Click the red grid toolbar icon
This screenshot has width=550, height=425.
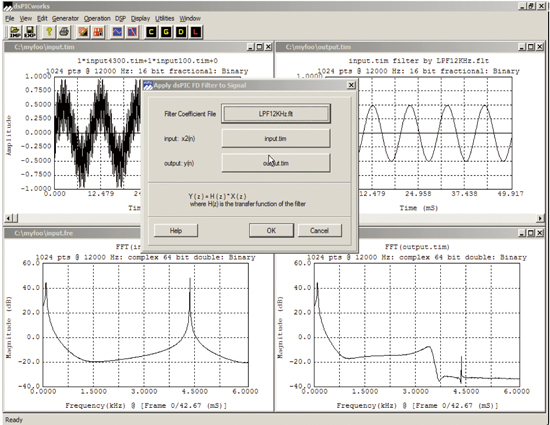(x=98, y=32)
